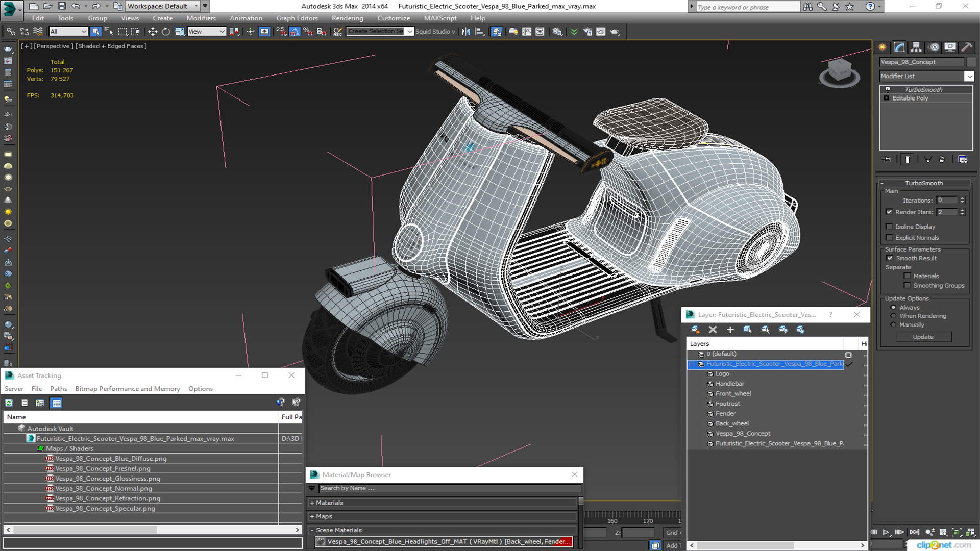This screenshot has height=551, width=980.
Task: Click the Perspective viewport label
Action: click(53, 46)
